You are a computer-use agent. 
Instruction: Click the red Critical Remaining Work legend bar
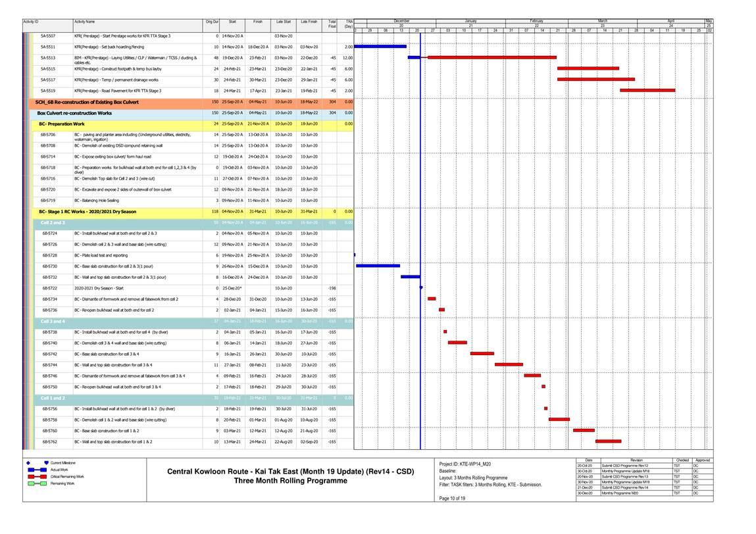(36, 476)
